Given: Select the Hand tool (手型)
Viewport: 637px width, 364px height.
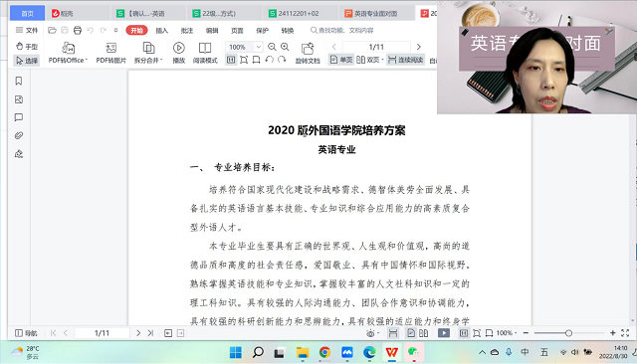Looking at the screenshot, I should pos(27,47).
